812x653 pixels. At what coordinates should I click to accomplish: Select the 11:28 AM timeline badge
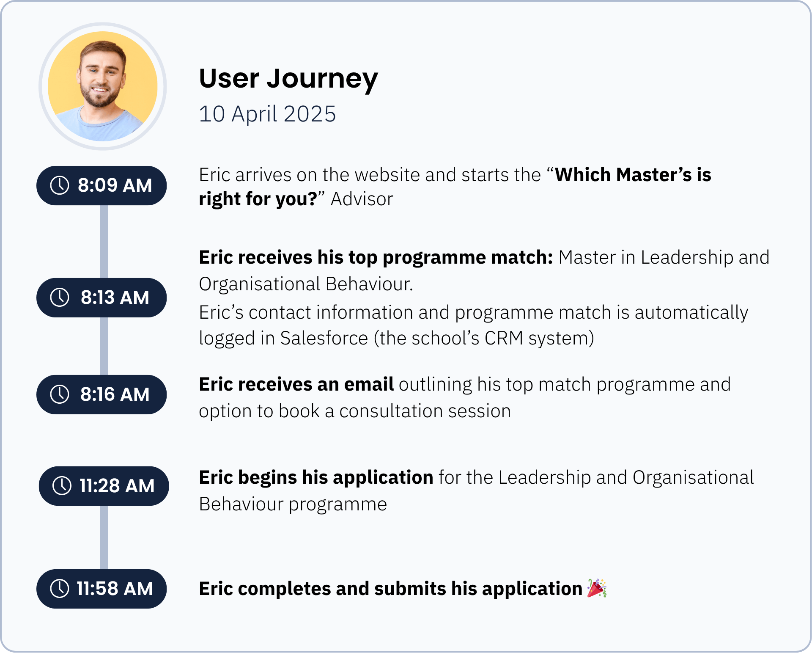click(104, 486)
